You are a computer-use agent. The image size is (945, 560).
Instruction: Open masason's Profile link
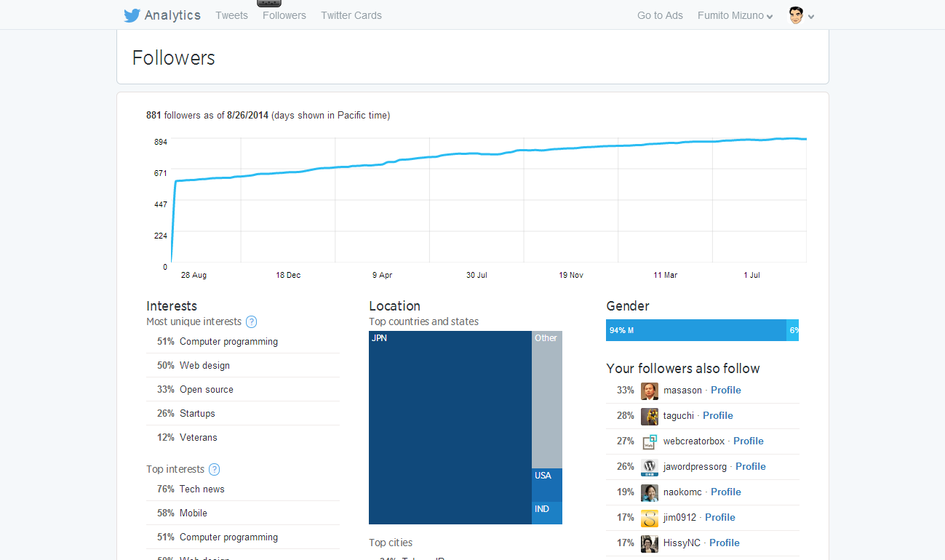(726, 391)
